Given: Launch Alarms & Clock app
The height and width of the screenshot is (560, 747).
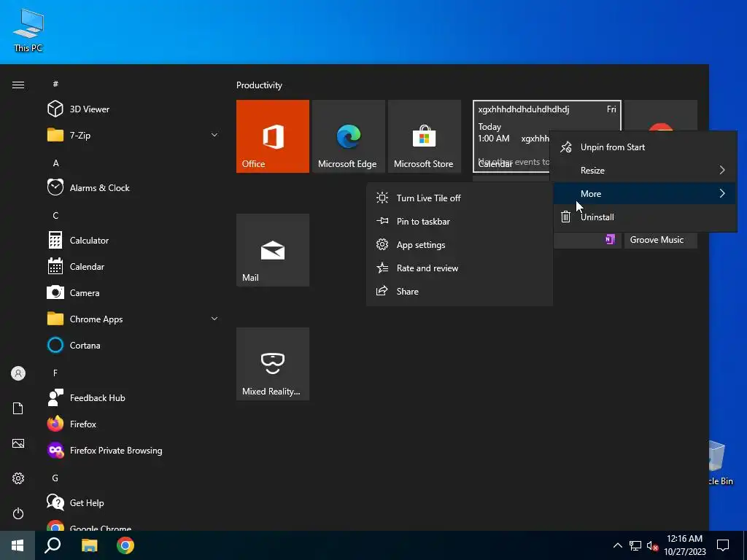Looking at the screenshot, I should tap(88, 187).
